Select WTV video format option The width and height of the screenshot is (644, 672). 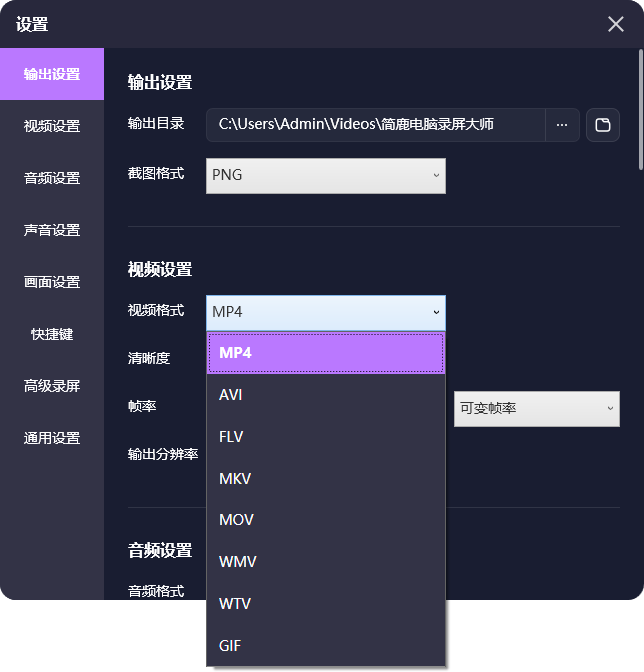click(326, 603)
